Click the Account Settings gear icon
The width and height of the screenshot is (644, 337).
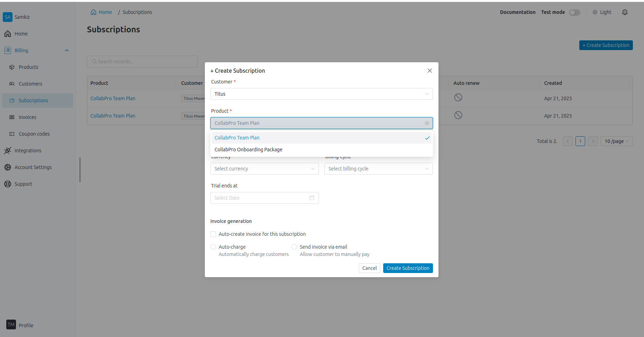click(8, 167)
